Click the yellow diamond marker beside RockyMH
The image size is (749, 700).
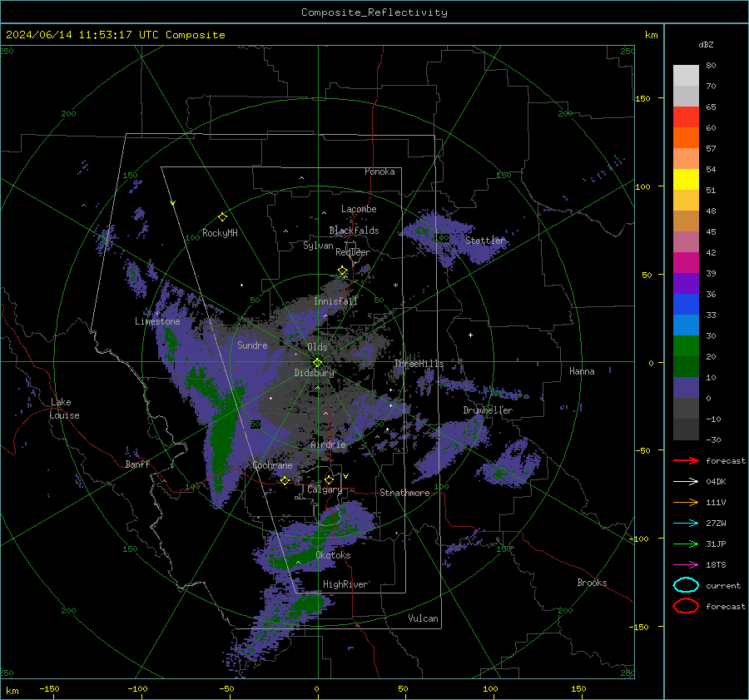(222, 216)
